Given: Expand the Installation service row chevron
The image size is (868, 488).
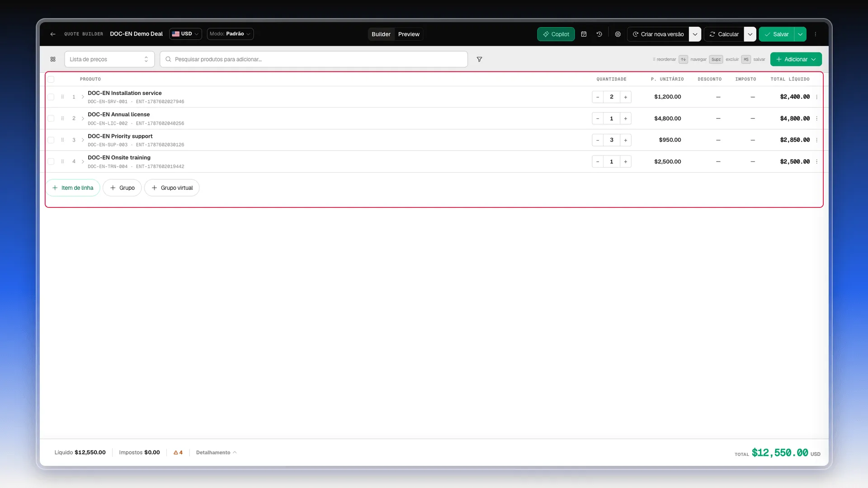Looking at the screenshot, I should click(83, 97).
